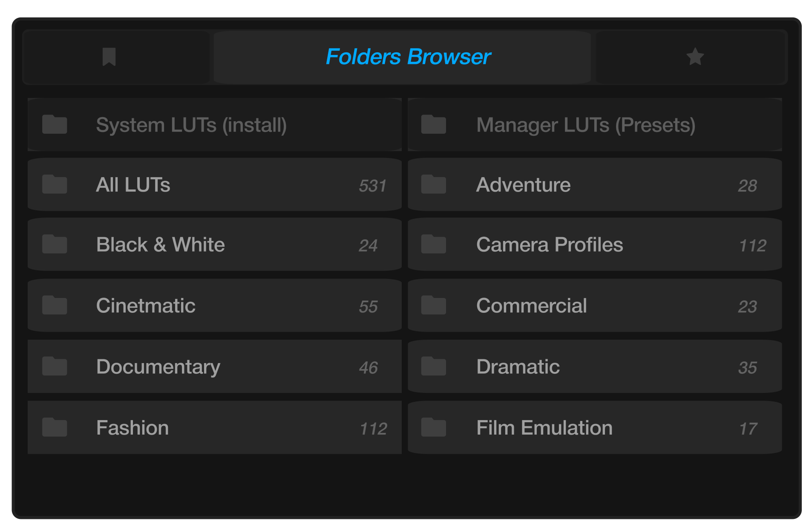The image size is (812, 527).
Task: Open the All LUTs folder
Action: 214,184
